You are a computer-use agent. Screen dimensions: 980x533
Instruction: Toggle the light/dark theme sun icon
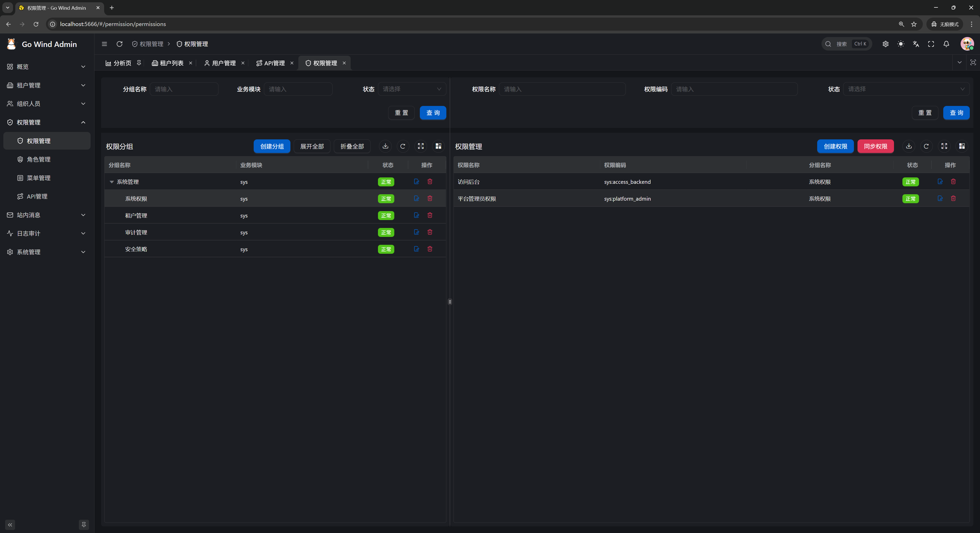coord(900,44)
